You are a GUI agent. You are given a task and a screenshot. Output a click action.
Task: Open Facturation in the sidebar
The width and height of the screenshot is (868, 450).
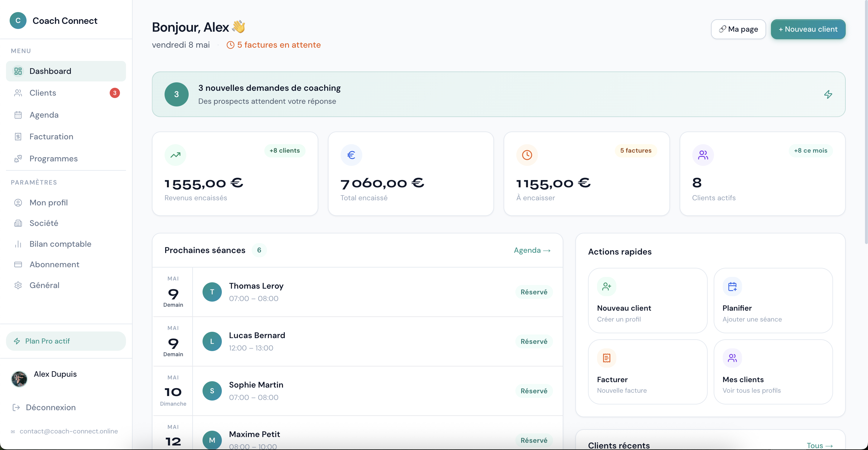[x=66, y=137]
